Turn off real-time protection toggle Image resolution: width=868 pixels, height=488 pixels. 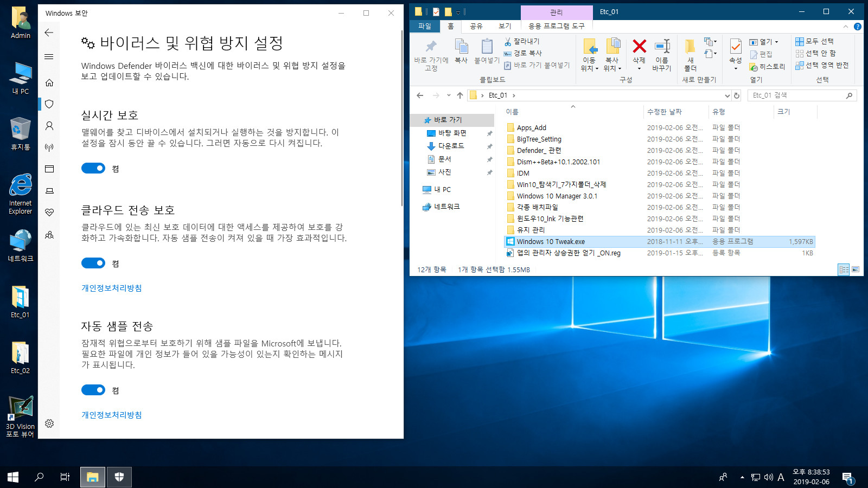[93, 169]
